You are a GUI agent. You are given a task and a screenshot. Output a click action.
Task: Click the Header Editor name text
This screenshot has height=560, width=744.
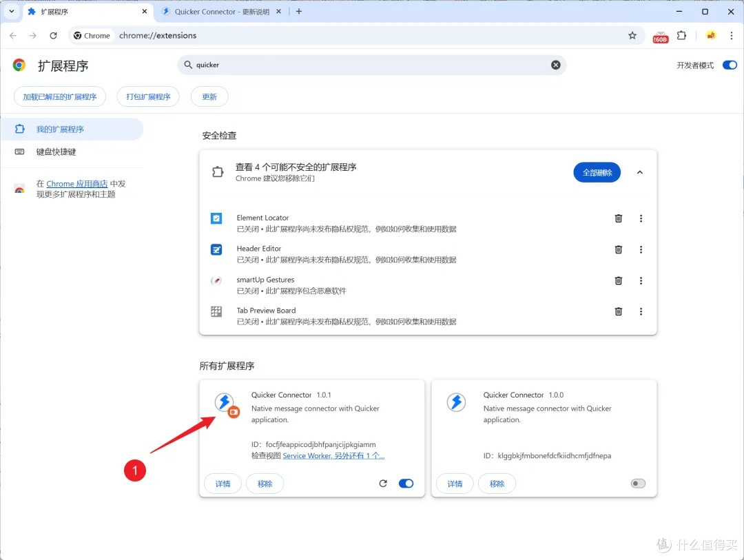point(259,249)
